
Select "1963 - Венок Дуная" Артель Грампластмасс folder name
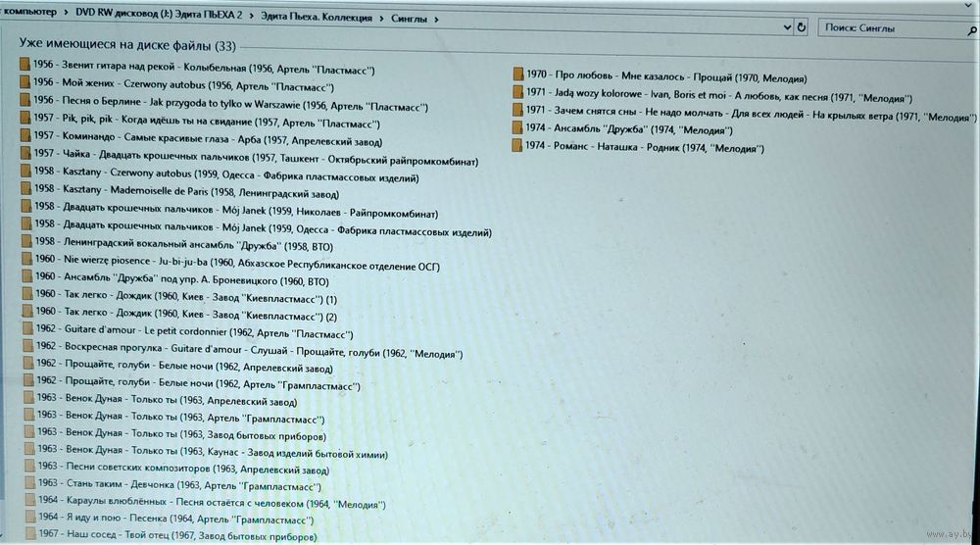coord(180,417)
